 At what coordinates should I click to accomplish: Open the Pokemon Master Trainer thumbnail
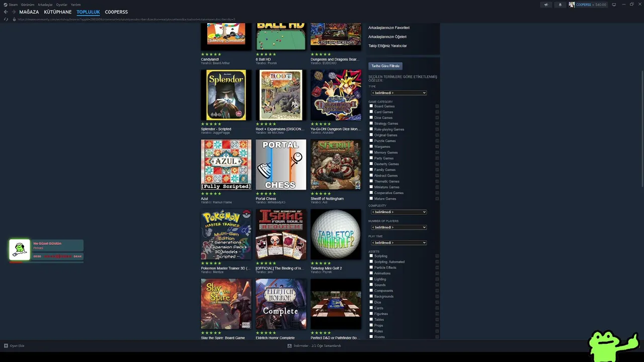(x=226, y=234)
